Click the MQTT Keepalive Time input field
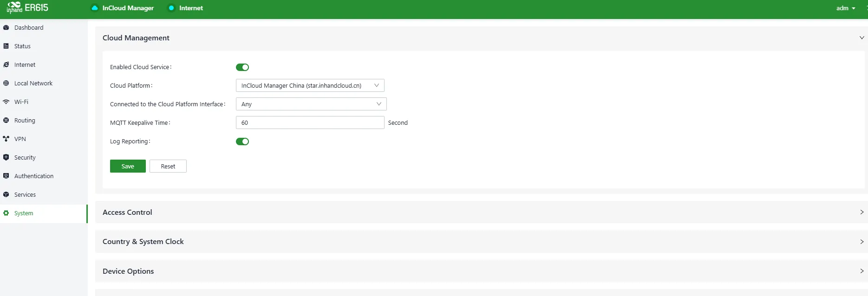Screen dimensions: 868x296 point(310,122)
